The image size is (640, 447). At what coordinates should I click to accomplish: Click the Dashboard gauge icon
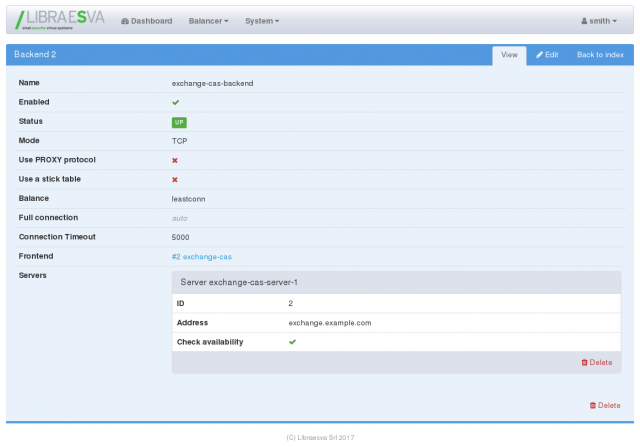[x=124, y=21]
